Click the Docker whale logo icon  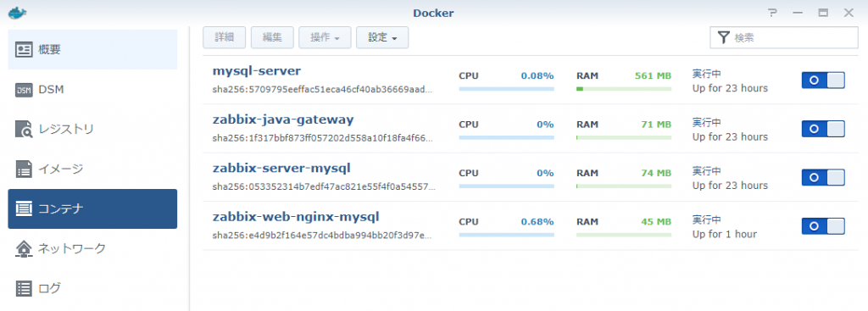tap(17, 12)
